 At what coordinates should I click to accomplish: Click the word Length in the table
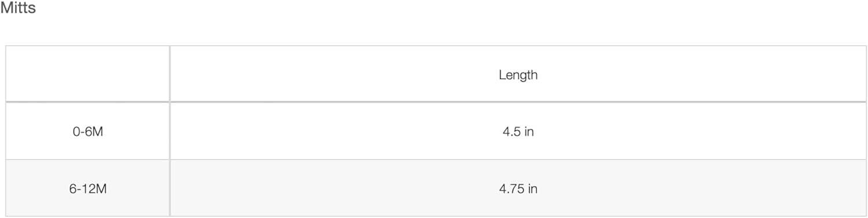[518, 75]
